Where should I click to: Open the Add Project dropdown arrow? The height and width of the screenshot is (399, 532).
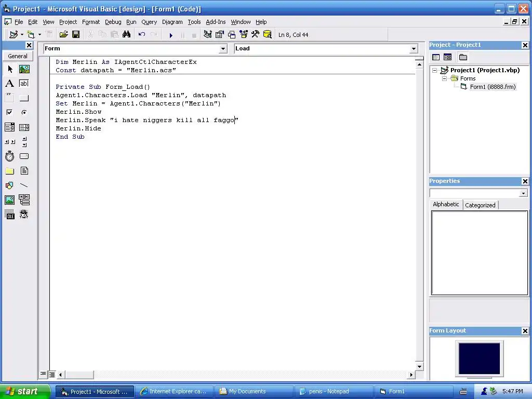(x=22, y=35)
